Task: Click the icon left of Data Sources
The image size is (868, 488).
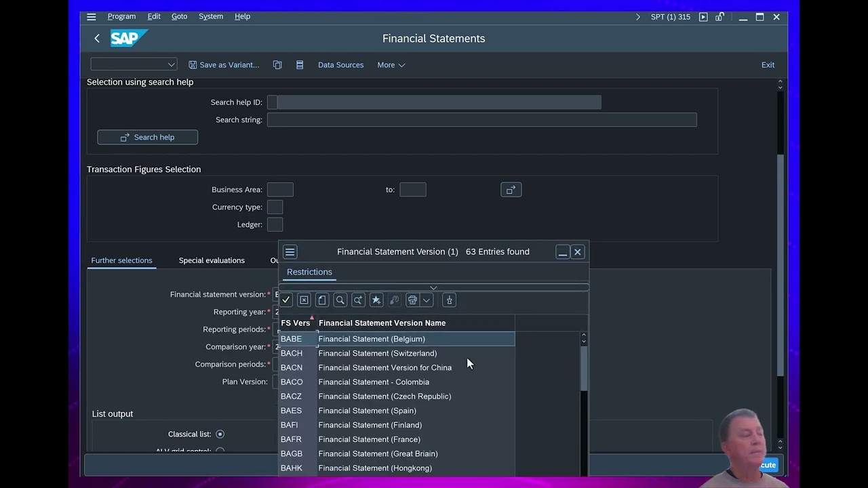Action: [300, 65]
